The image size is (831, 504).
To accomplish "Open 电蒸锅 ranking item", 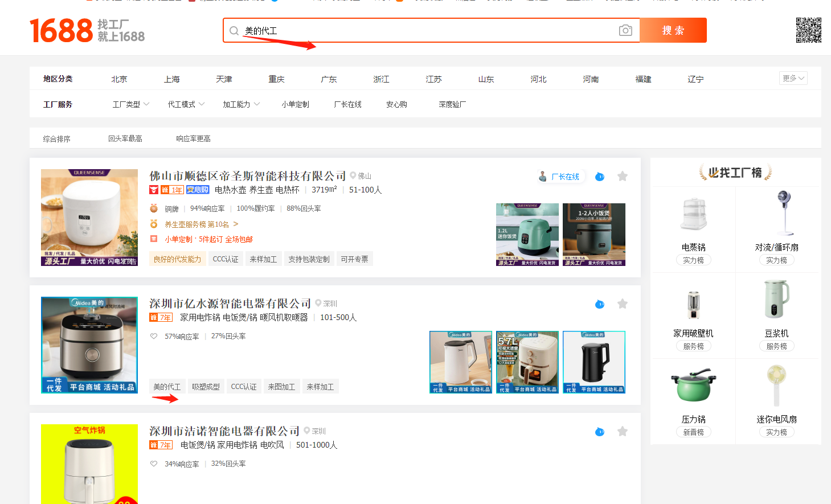I will pos(694,230).
